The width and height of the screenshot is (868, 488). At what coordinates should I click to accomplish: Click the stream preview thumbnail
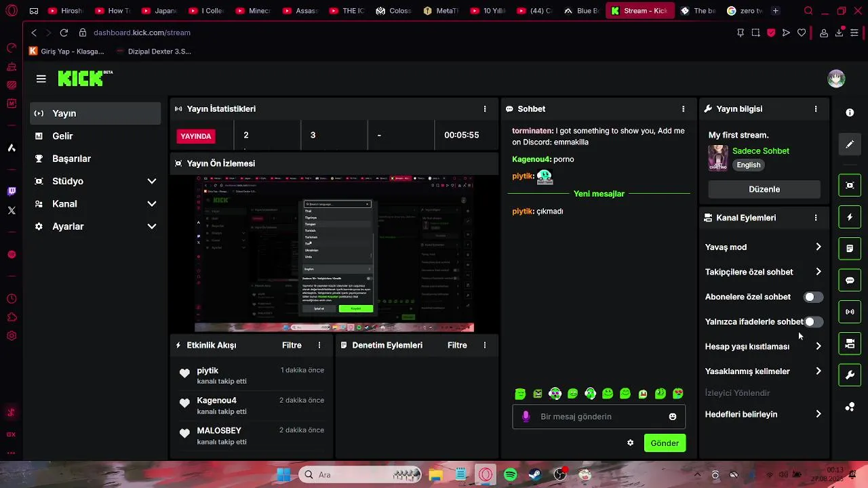[x=334, y=254]
